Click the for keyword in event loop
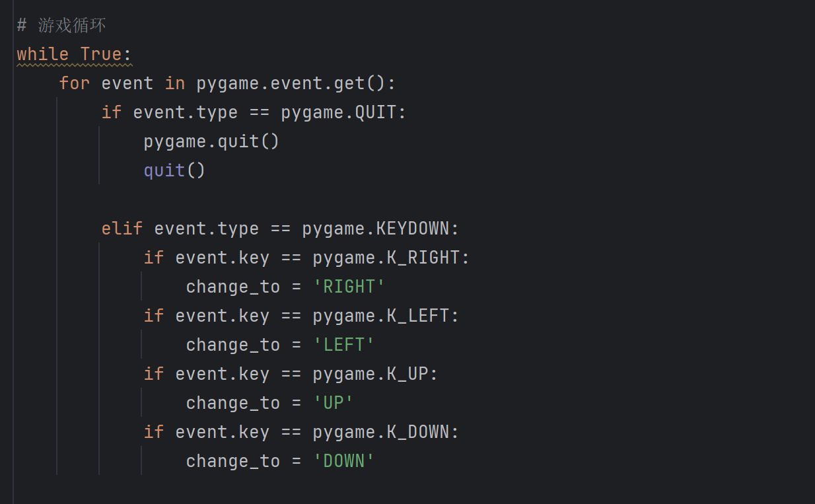Screen dimensions: 815x504 pyautogui.click(x=74, y=84)
